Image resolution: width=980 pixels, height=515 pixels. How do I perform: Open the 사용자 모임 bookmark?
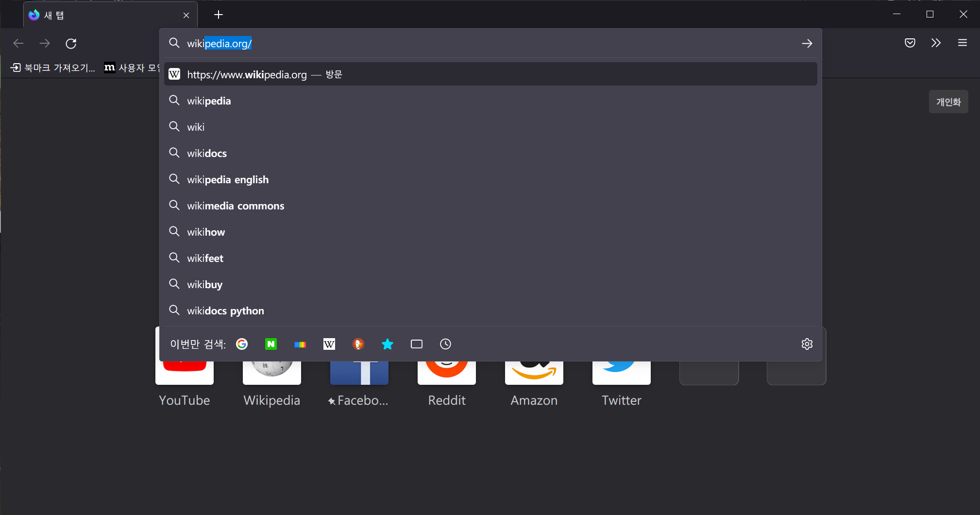pyautogui.click(x=132, y=68)
